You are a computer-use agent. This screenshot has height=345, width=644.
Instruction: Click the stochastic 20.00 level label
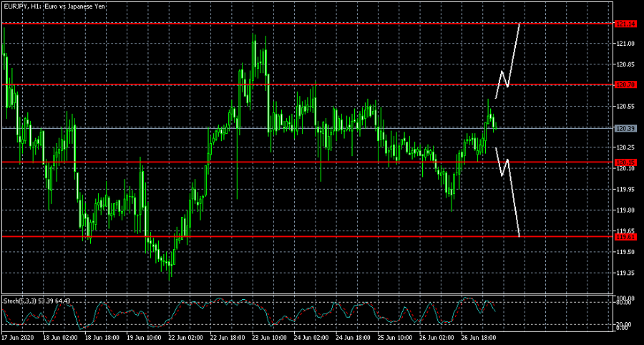[x=625, y=324]
